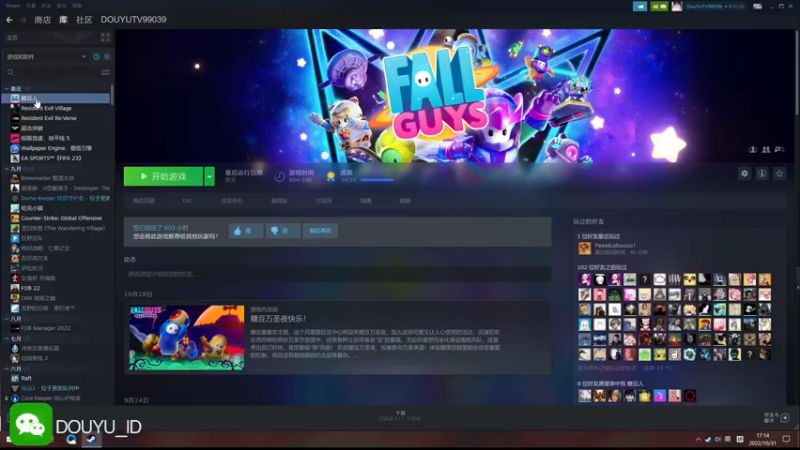Select Resident Evil Re:Verse in library
Viewport: 800px width, 450px height.
(48, 118)
